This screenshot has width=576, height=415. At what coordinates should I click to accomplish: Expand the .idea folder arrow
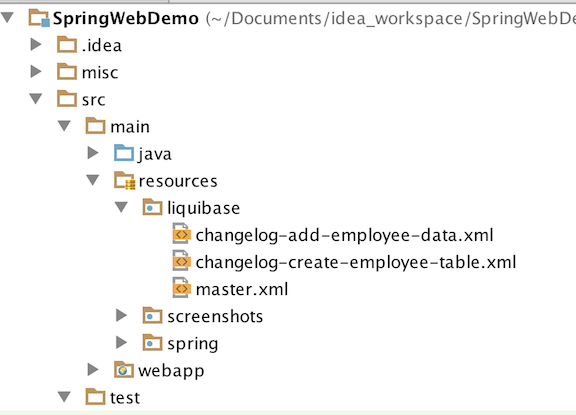point(36,44)
